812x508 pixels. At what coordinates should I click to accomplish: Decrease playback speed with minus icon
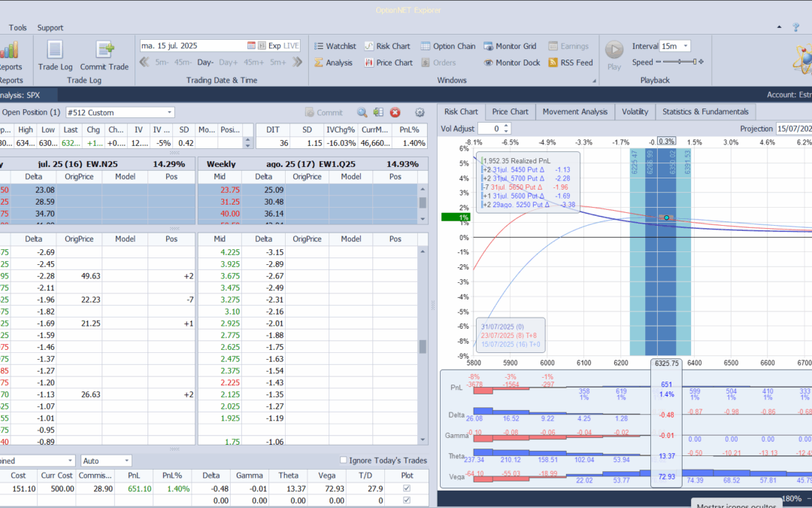tap(658, 62)
